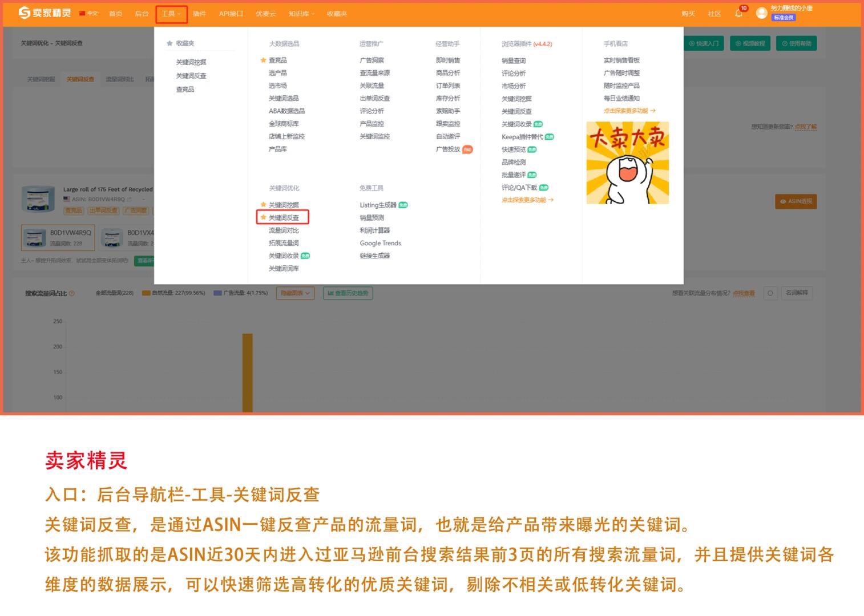Click 购买 in the header

coord(688,14)
